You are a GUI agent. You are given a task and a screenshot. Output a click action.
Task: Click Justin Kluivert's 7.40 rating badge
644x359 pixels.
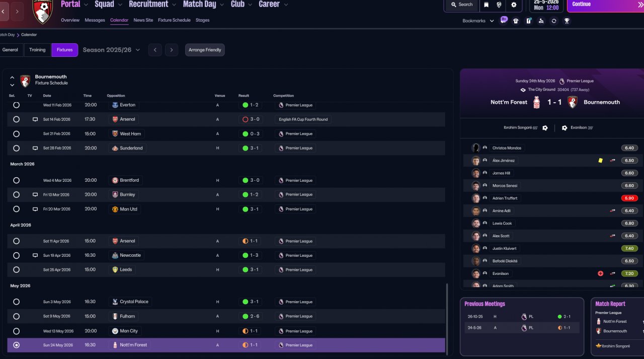(630, 248)
